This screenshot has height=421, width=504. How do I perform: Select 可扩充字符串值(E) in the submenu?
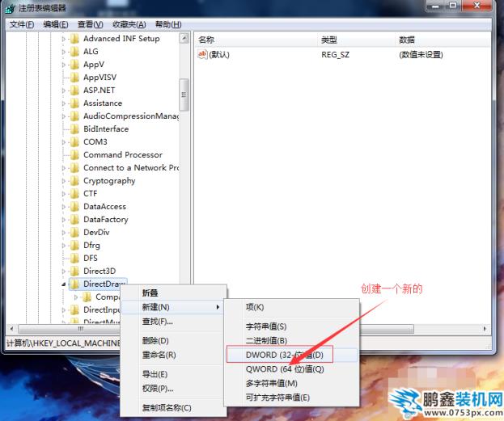click(x=291, y=398)
